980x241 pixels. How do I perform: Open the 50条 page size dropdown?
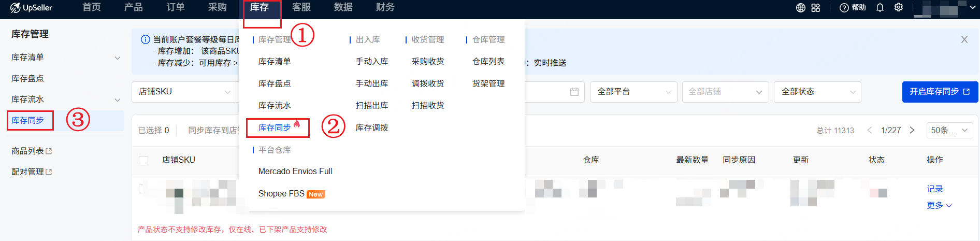tap(949, 130)
